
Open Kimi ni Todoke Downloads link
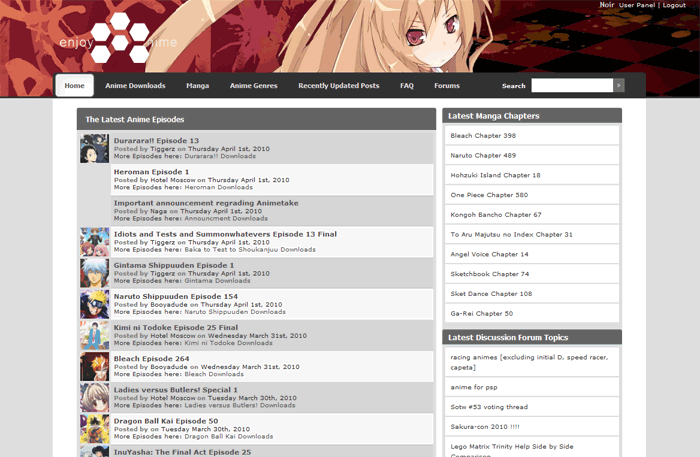click(229, 343)
